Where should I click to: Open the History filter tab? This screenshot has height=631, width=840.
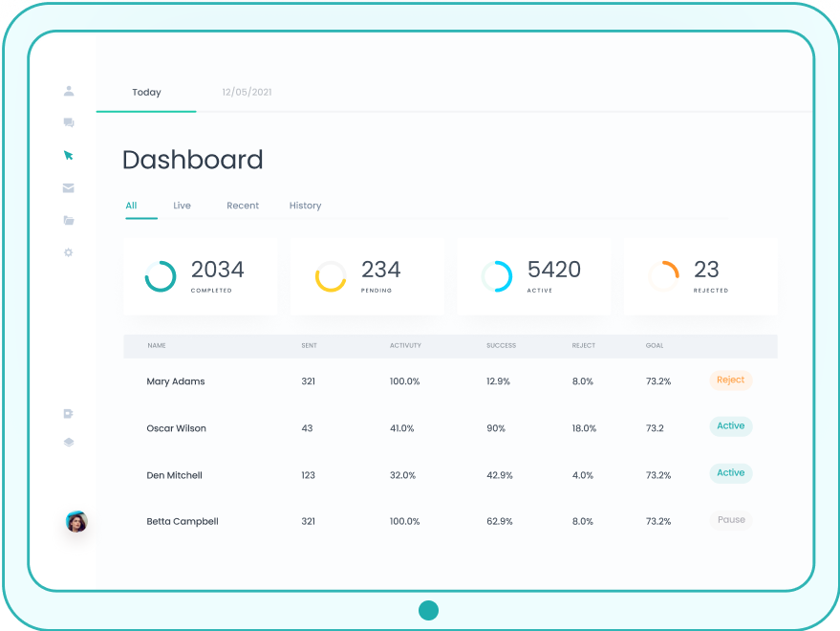click(305, 206)
